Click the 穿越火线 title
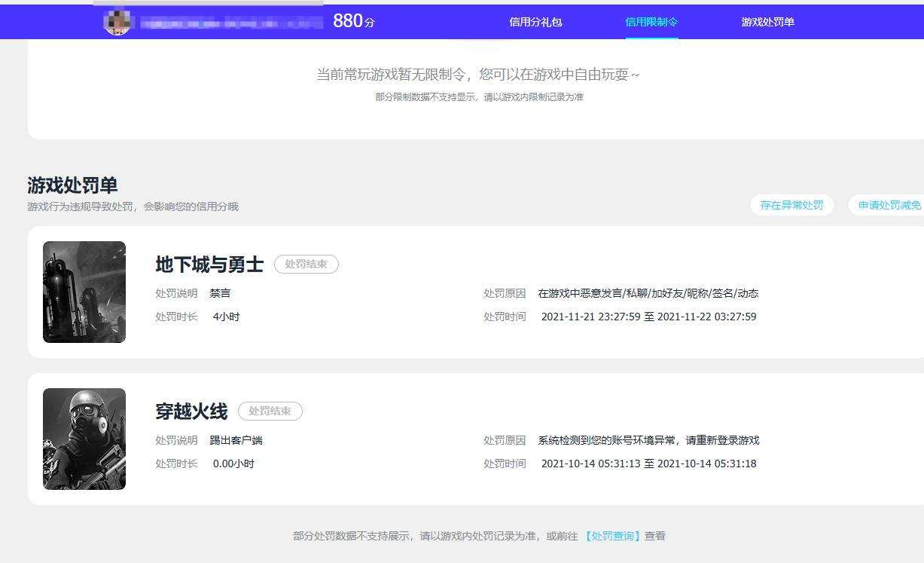 (x=191, y=412)
